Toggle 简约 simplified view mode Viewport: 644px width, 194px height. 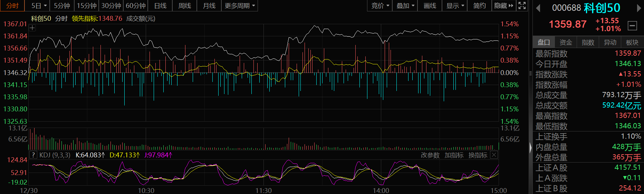pyautogui.click(x=479, y=6)
